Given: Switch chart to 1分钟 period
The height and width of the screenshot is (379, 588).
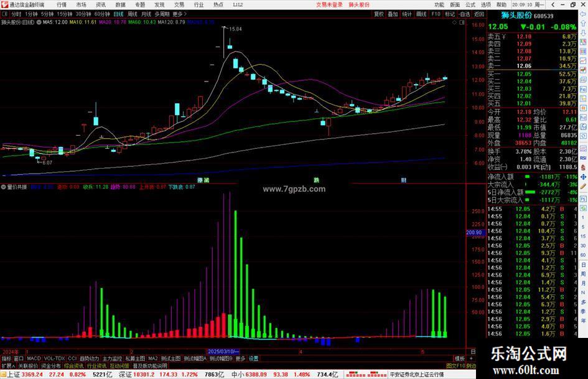Looking at the screenshot, I should tap(31, 14).
